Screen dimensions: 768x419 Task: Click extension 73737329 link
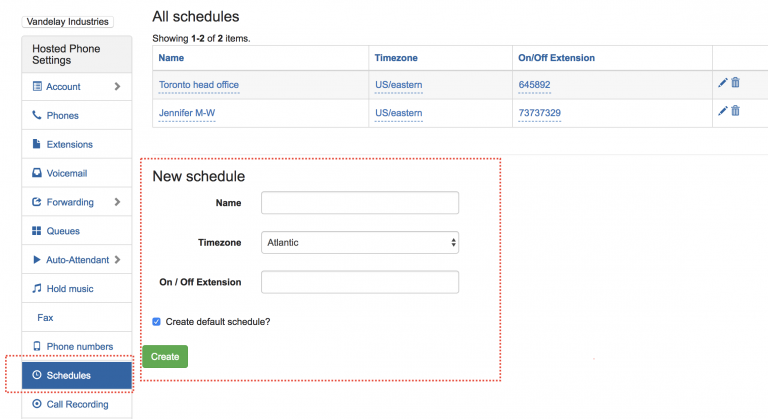click(539, 113)
